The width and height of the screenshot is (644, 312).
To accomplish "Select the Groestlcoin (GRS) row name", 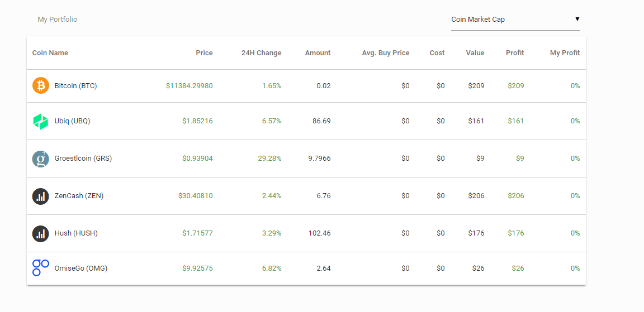I will coord(83,159).
